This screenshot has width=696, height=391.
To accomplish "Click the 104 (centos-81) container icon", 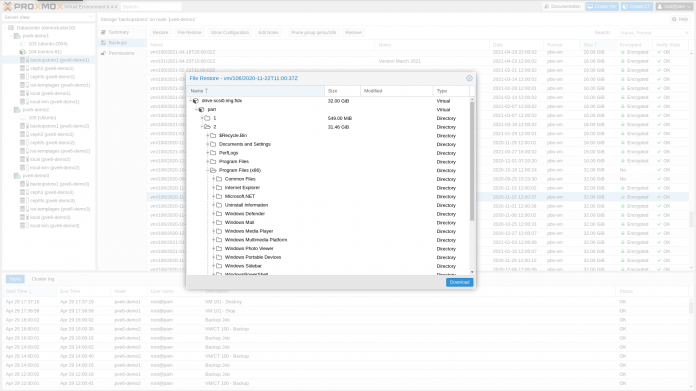I will [23, 52].
